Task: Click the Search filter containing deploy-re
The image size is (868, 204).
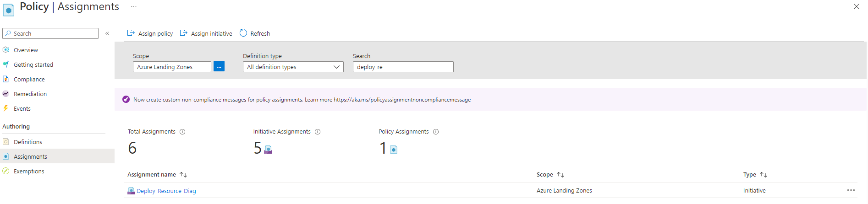Action: 403,67
